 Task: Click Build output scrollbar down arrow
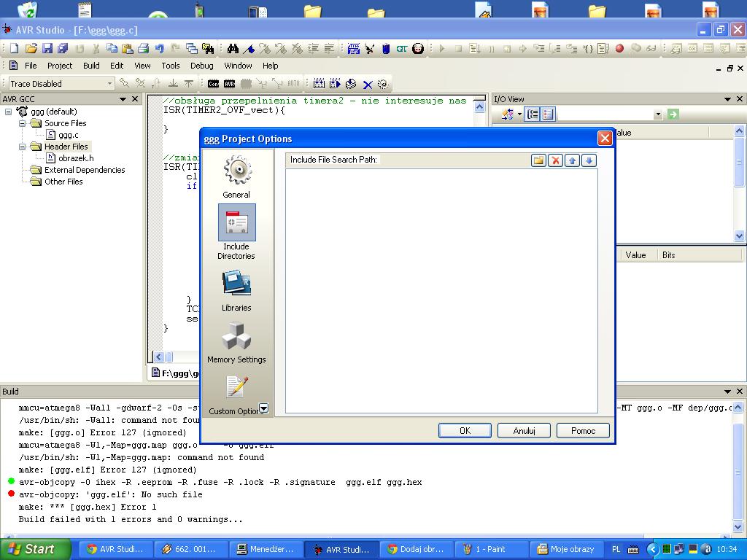click(x=738, y=526)
